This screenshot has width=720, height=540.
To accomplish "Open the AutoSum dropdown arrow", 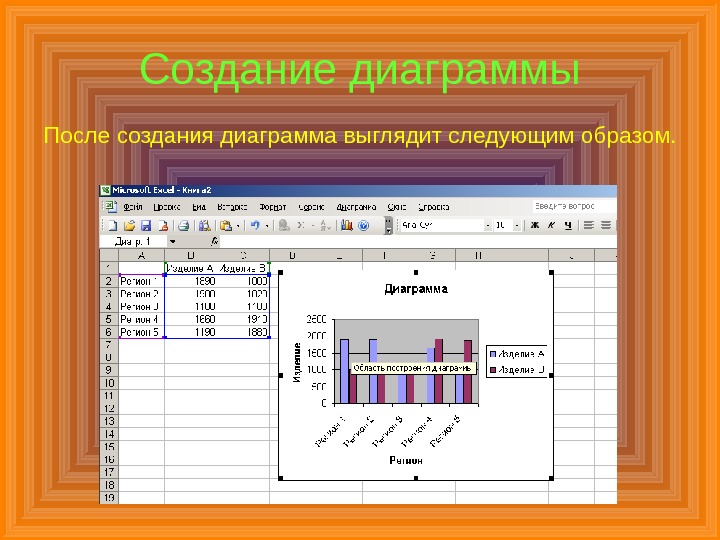I will tap(312, 226).
